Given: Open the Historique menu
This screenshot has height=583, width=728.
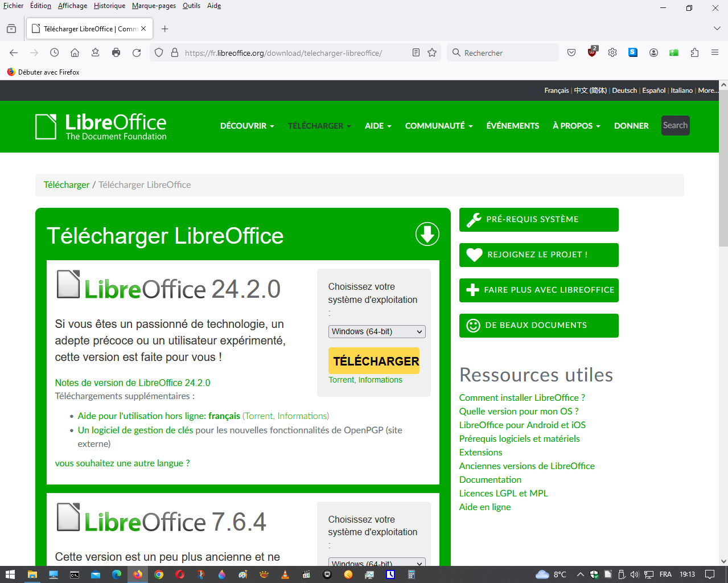Looking at the screenshot, I should 109,6.
